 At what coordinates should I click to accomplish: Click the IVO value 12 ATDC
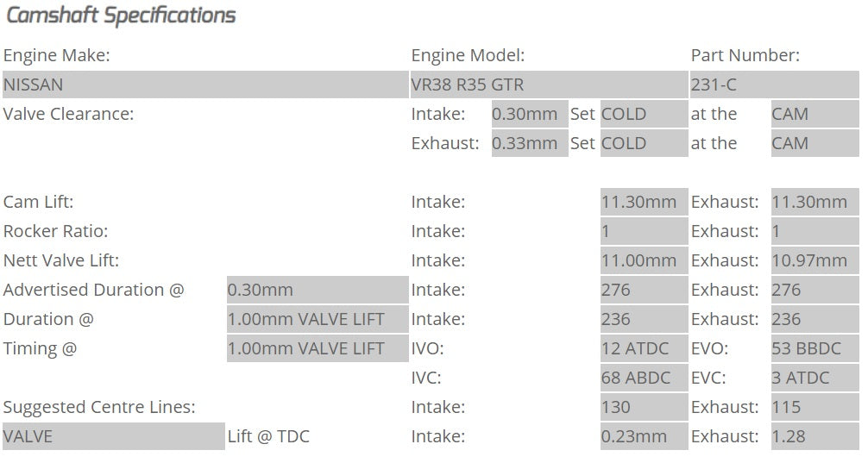pyautogui.click(x=644, y=349)
